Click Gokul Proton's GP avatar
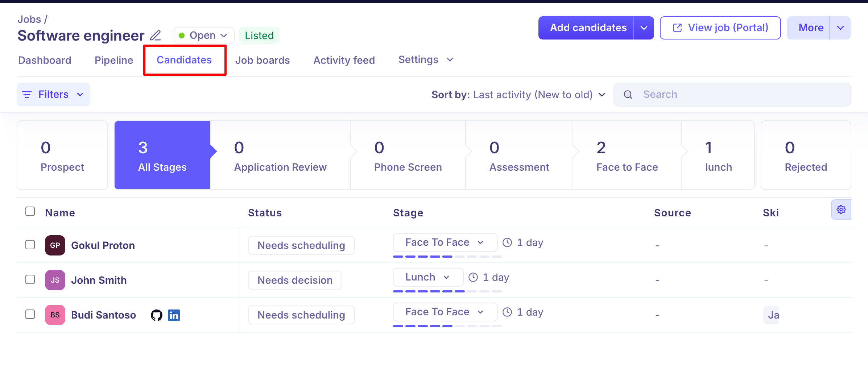Viewport: 868px width, 374px height. point(55,245)
